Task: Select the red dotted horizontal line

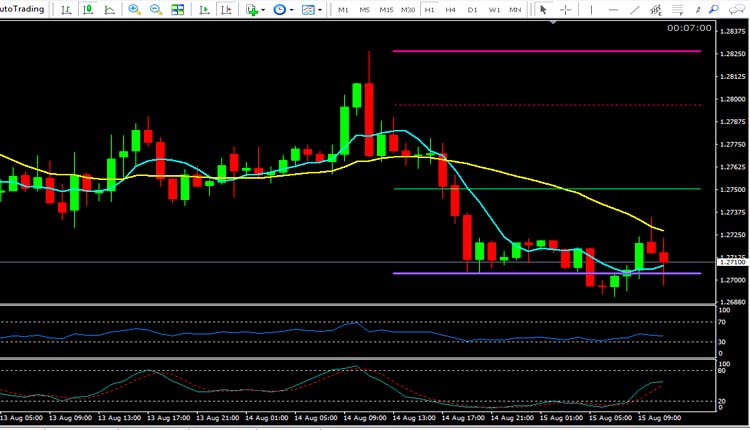Action: (547, 105)
